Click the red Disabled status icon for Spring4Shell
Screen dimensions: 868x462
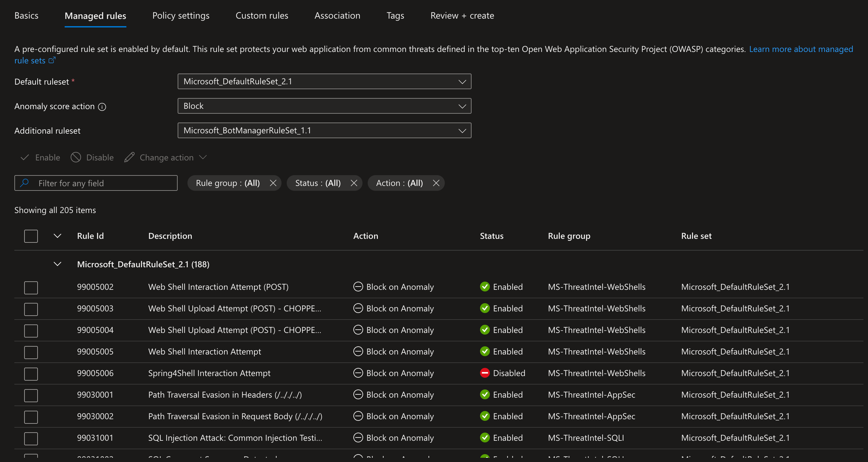485,373
